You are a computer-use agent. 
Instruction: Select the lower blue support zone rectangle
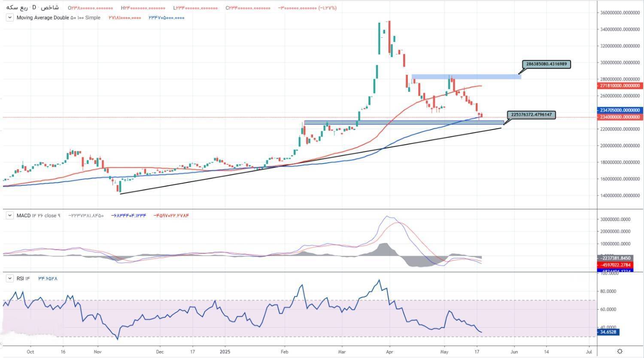[x=404, y=123]
